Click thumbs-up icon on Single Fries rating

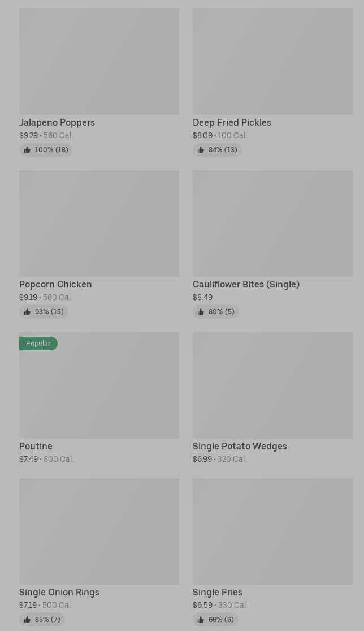point(201,620)
